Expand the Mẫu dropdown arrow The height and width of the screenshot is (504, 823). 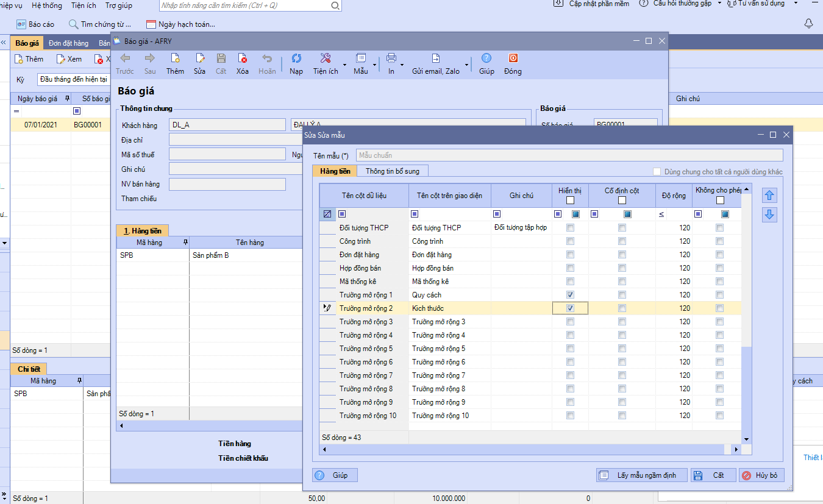tap(374, 64)
